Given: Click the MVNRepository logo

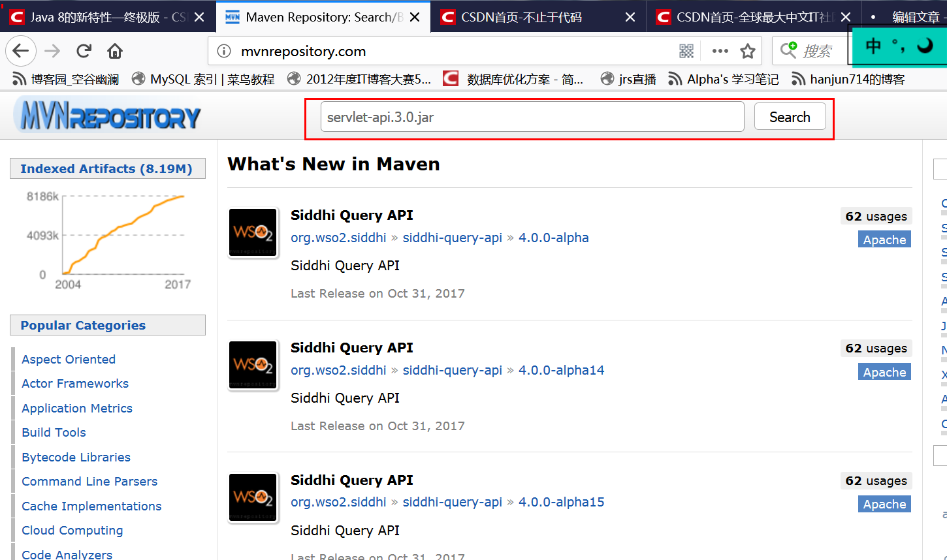Looking at the screenshot, I should pos(107,116).
